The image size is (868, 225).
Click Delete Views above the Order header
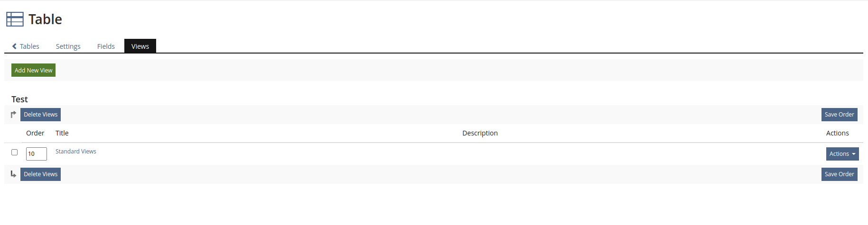(x=40, y=115)
